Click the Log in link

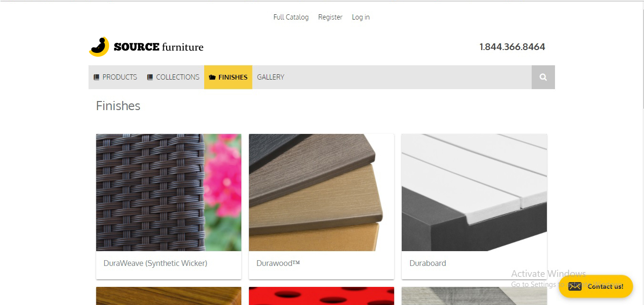coord(361,17)
